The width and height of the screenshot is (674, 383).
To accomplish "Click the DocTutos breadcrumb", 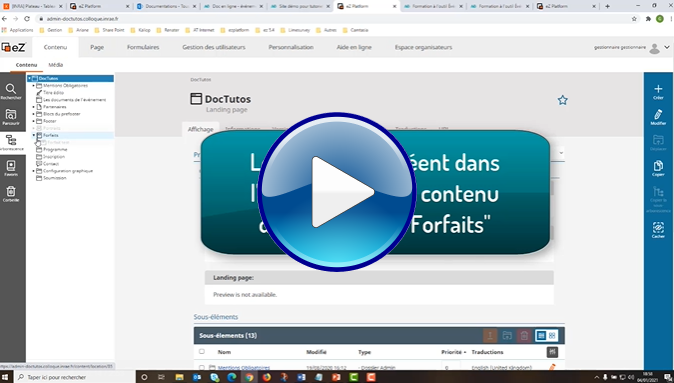I will click(x=201, y=80).
